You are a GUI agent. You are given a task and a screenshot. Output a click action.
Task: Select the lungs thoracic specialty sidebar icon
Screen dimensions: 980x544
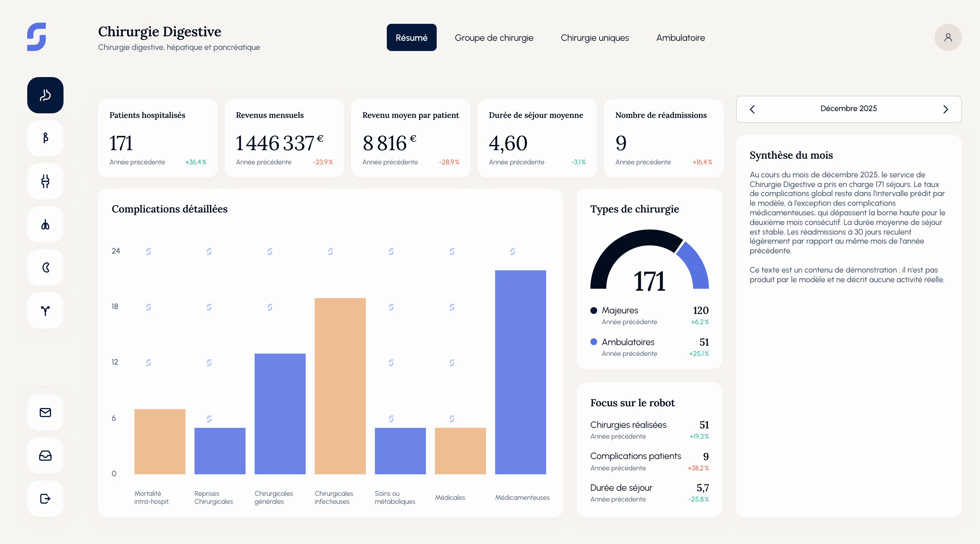(45, 224)
